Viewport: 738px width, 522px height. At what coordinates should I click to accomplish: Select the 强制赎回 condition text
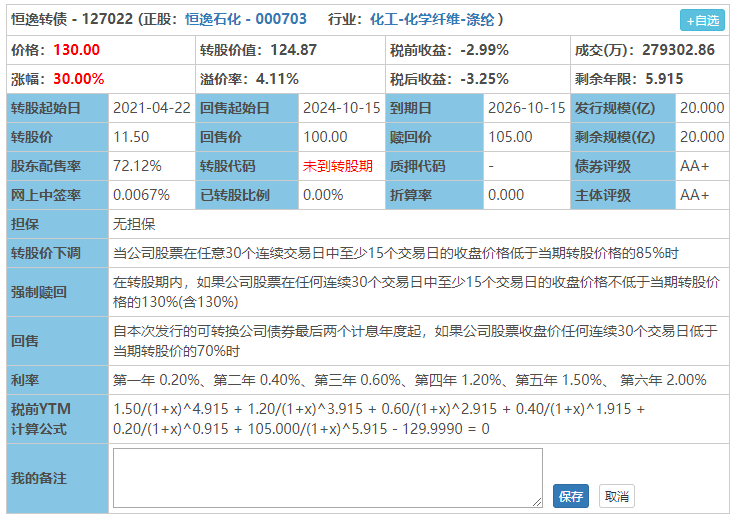416,292
